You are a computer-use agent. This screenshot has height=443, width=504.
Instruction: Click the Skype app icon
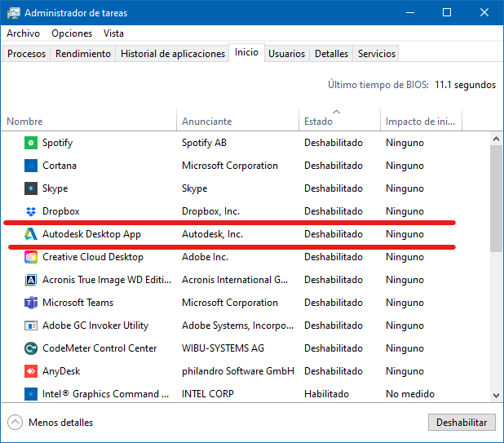pos(31,188)
